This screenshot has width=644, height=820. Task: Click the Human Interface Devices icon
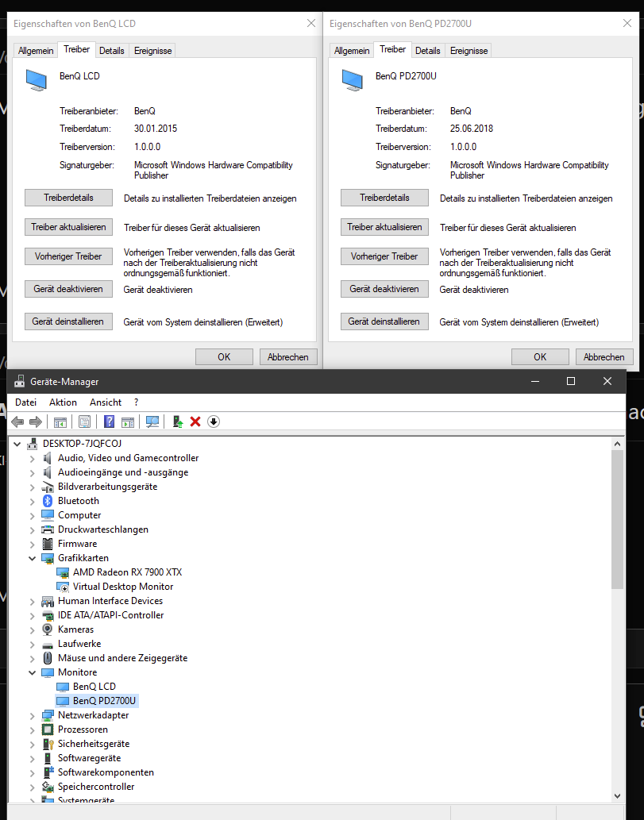pos(48,602)
